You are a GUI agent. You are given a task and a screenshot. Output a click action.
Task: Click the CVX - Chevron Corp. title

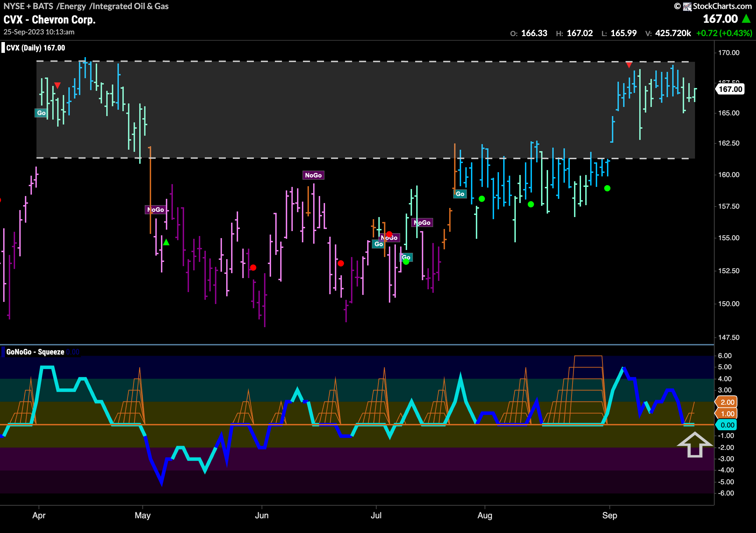[49, 20]
